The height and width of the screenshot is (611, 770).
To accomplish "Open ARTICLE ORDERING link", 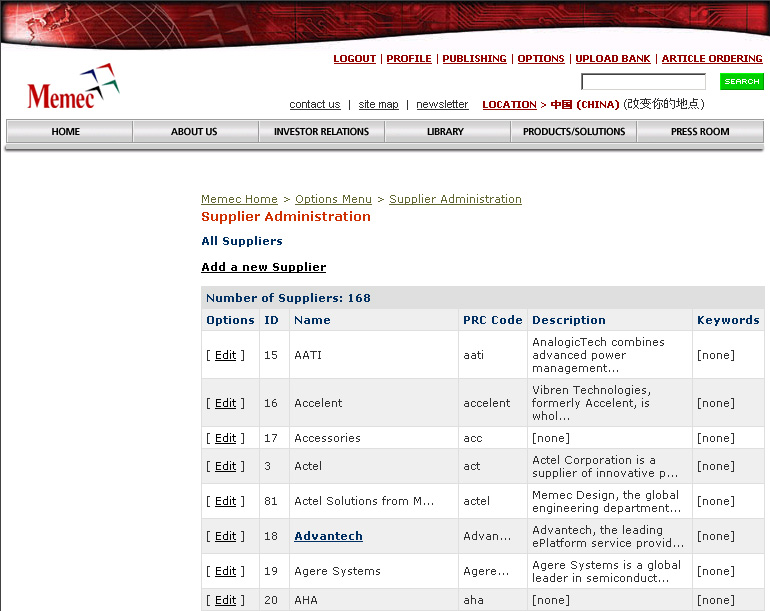I will tap(712, 59).
